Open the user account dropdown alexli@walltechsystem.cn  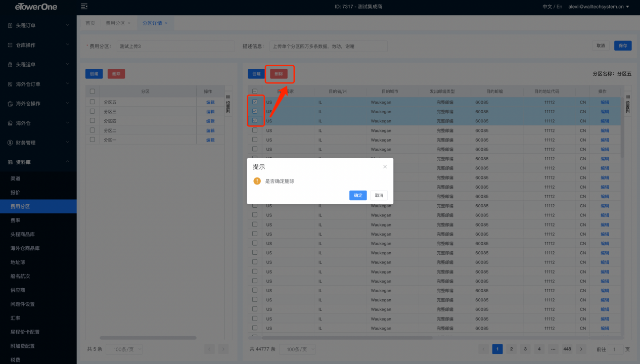[599, 7]
